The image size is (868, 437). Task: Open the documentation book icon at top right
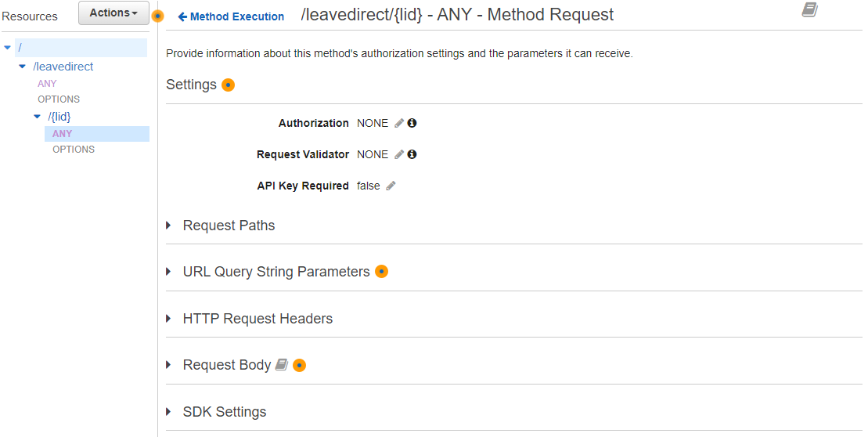click(x=810, y=9)
